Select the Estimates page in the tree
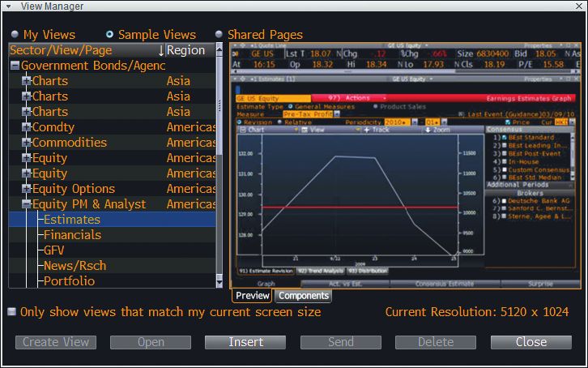 [72, 220]
